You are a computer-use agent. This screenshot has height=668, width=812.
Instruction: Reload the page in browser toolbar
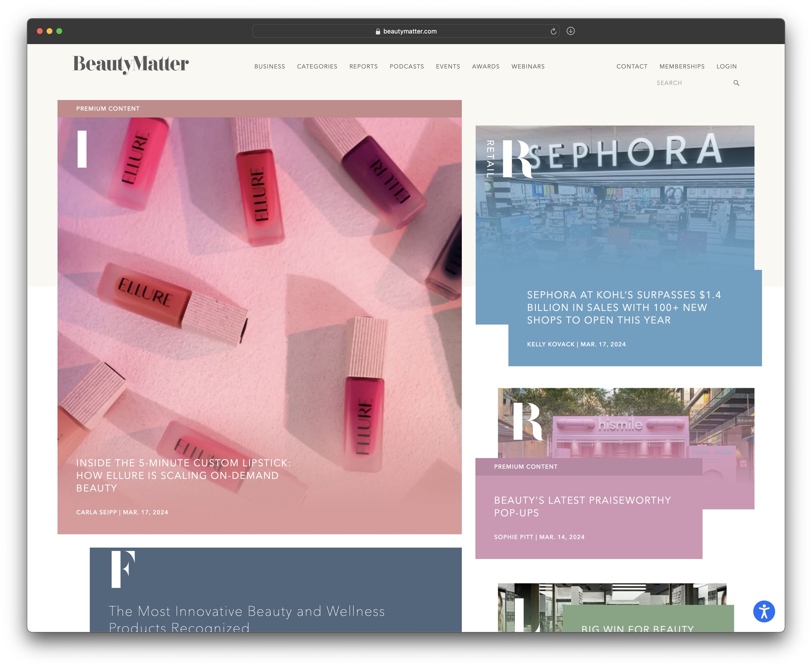click(x=553, y=31)
